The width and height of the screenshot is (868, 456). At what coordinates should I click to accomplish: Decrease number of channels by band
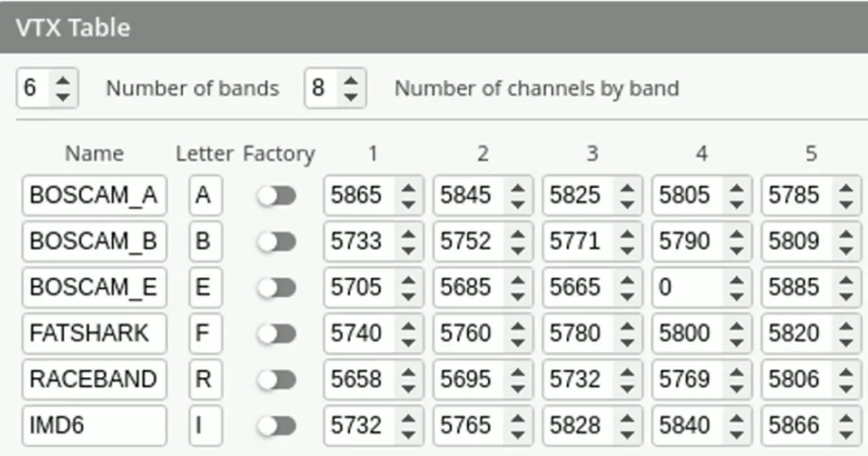coord(351,97)
